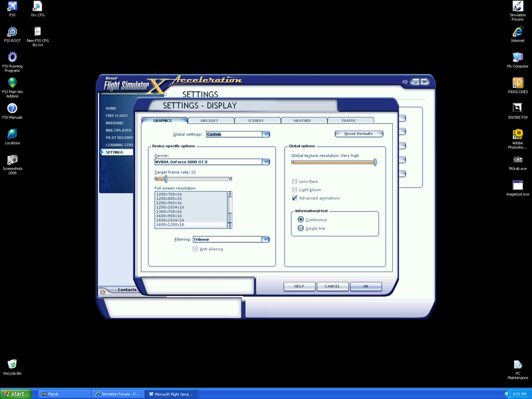Screen dimensions: 532x399
Task: Click the red Contacts status icon
Action: pos(102,292)
